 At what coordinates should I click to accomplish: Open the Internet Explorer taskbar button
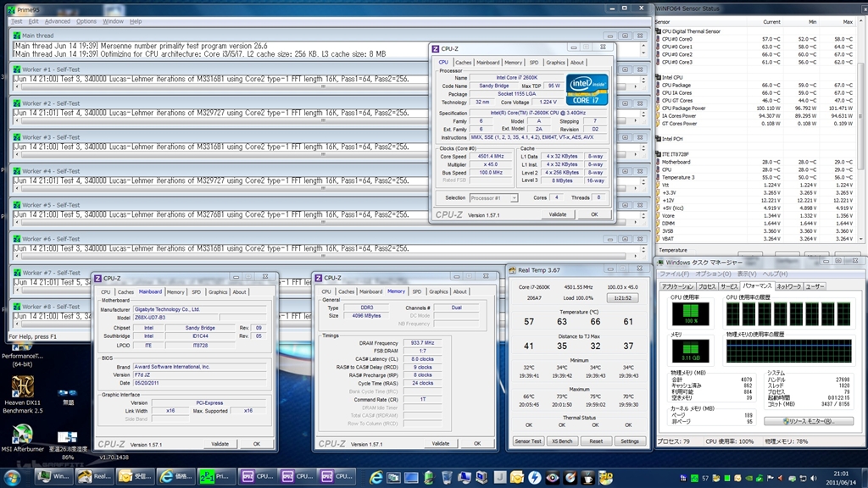(x=176, y=476)
